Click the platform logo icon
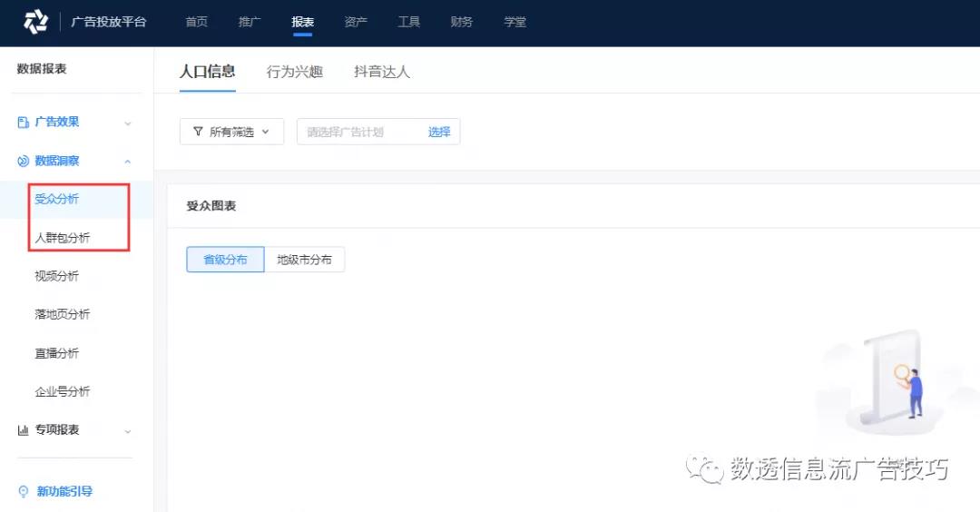This screenshot has width=980, height=512. coord(35,22)
